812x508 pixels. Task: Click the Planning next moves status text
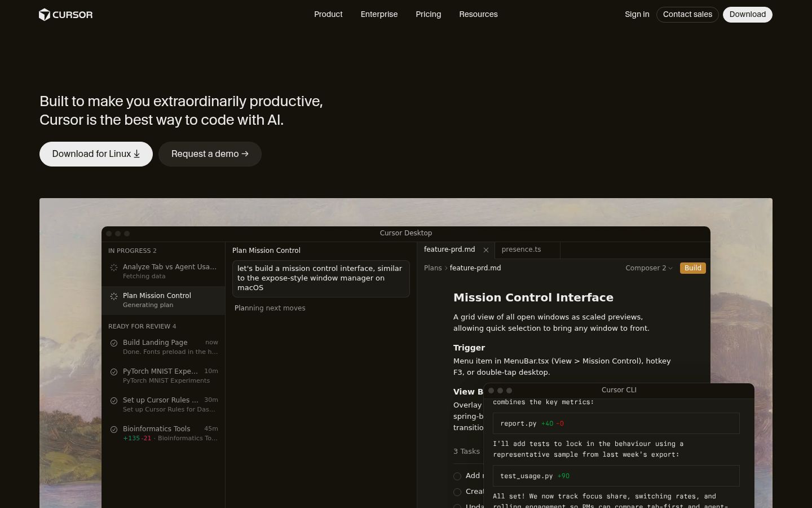pyautogui.click(x=270, y=308)
